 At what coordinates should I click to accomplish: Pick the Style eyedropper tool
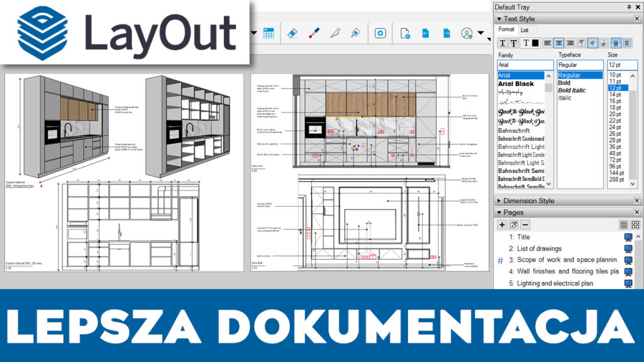click(x=314, y=33)
